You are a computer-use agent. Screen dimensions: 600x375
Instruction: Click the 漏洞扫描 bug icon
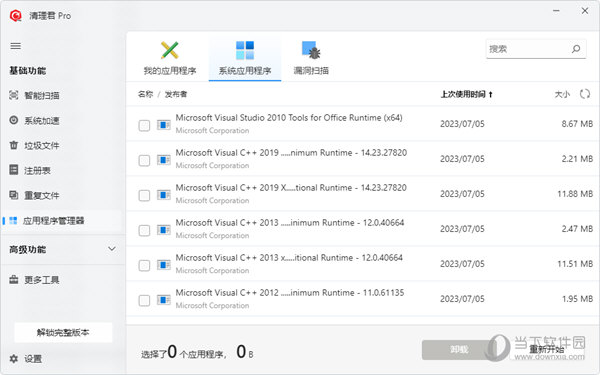[311, 50]
